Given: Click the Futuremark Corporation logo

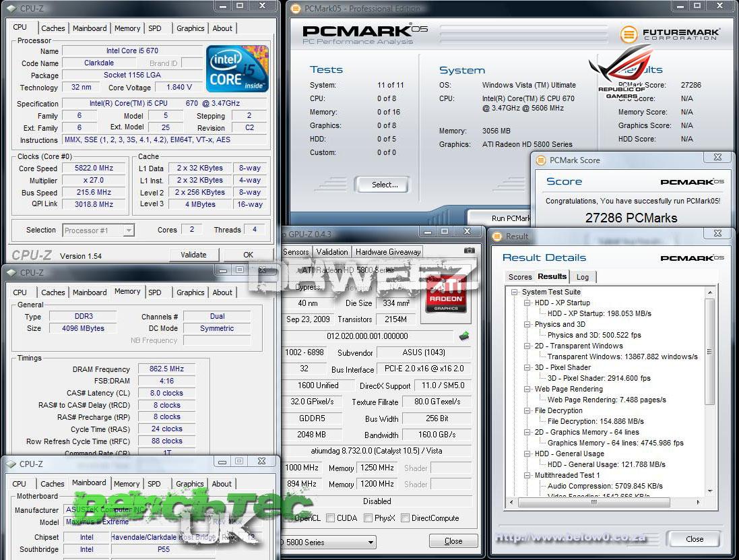Looking at the screenshot, I should (670, 34).
